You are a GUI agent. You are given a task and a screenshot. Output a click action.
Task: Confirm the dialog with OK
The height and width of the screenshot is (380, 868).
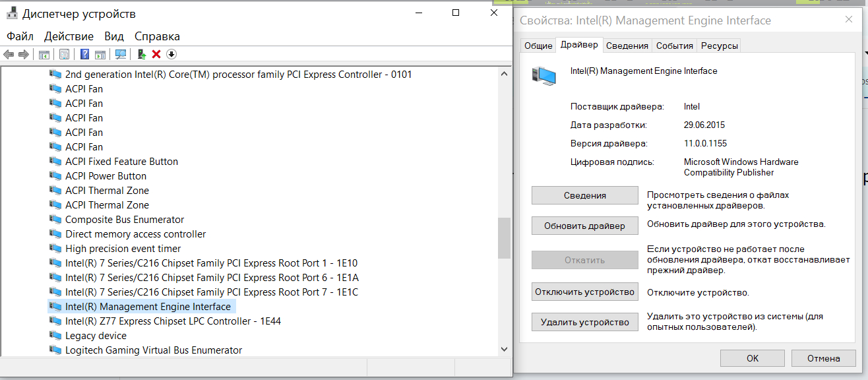pos(753,358)
